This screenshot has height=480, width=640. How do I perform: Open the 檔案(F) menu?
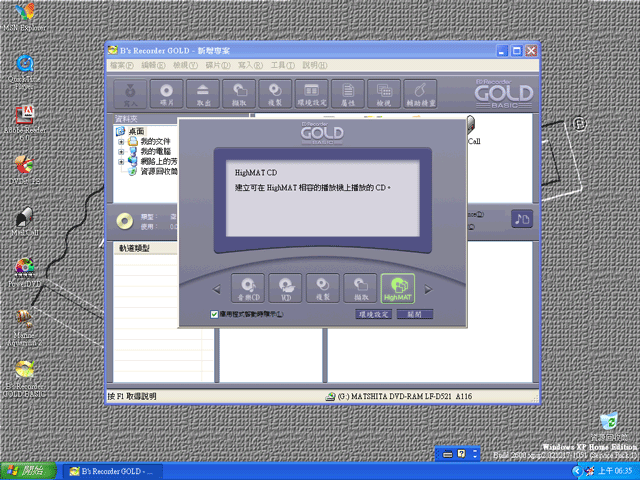122,65
